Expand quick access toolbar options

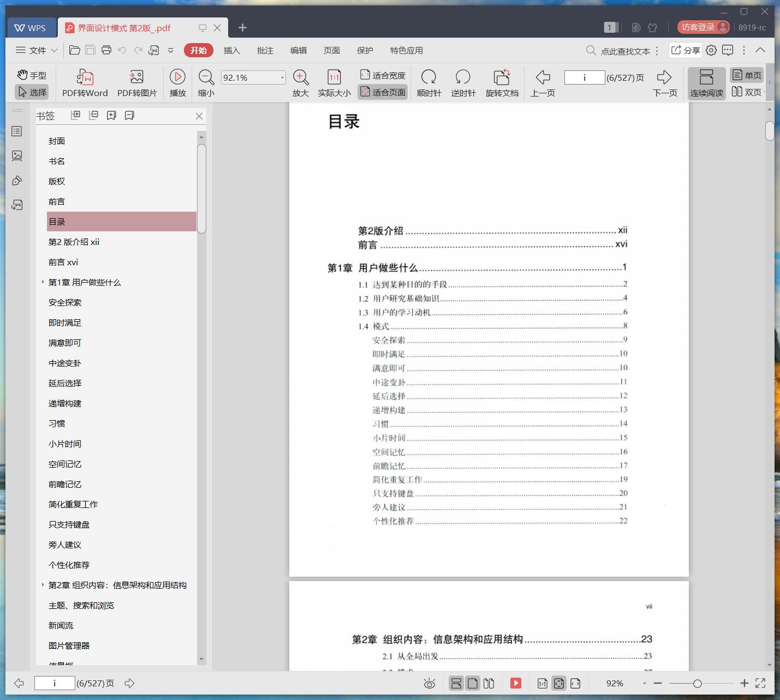click(170, 50)
